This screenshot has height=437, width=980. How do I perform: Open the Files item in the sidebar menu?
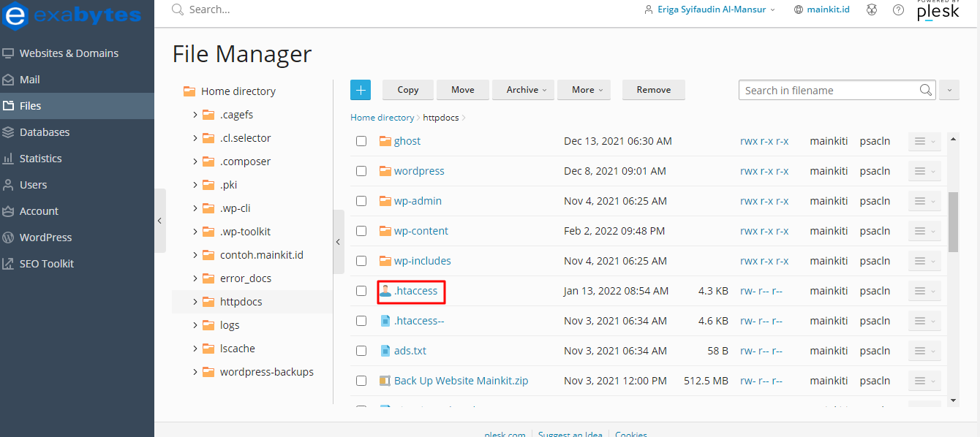pos(30,105)
